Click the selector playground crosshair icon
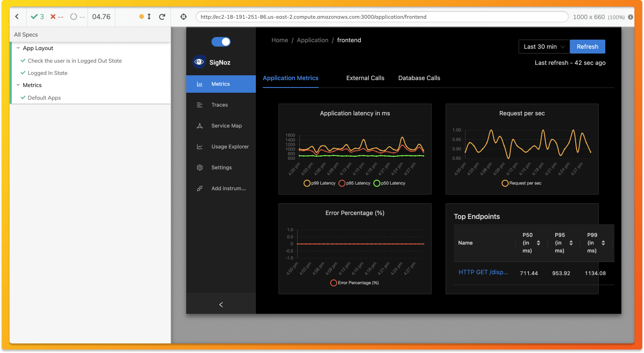The image size is (644, 353). (184, 17)
